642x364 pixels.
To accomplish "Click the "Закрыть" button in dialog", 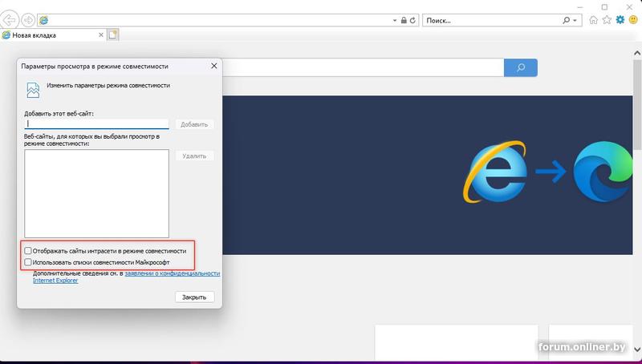I will [x=194, y=297].
